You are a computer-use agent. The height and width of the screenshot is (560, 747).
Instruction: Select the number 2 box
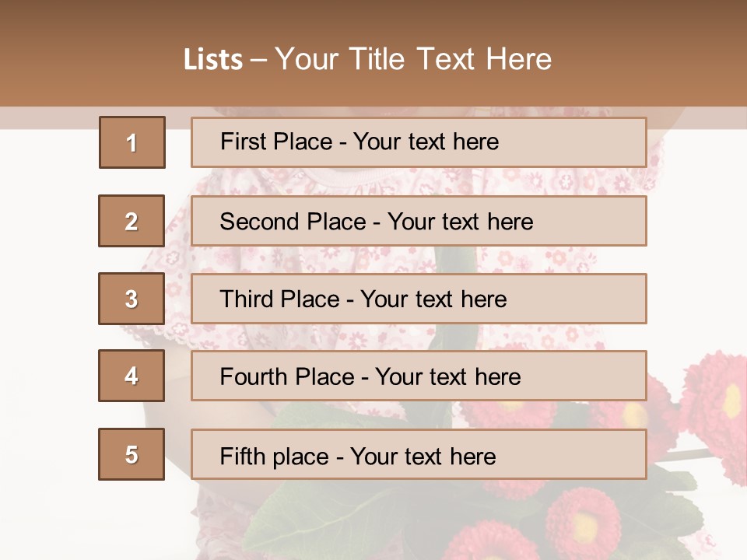tap(132, 221)
